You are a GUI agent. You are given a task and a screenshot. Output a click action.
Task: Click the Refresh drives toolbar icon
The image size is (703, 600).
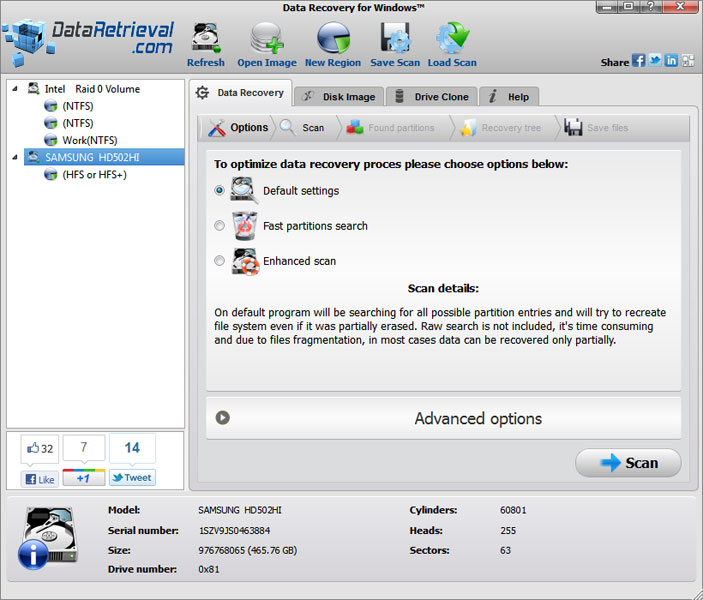coord(206,38)
